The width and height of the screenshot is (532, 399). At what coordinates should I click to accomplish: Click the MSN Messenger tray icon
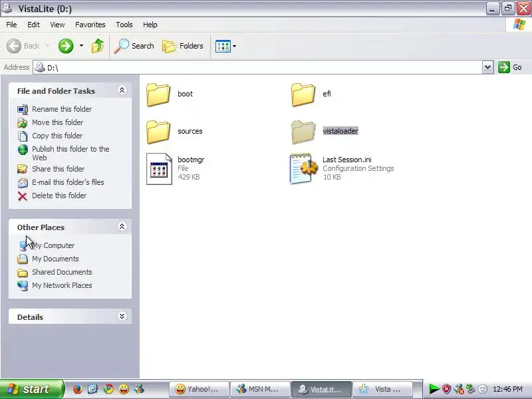(459, 389)
